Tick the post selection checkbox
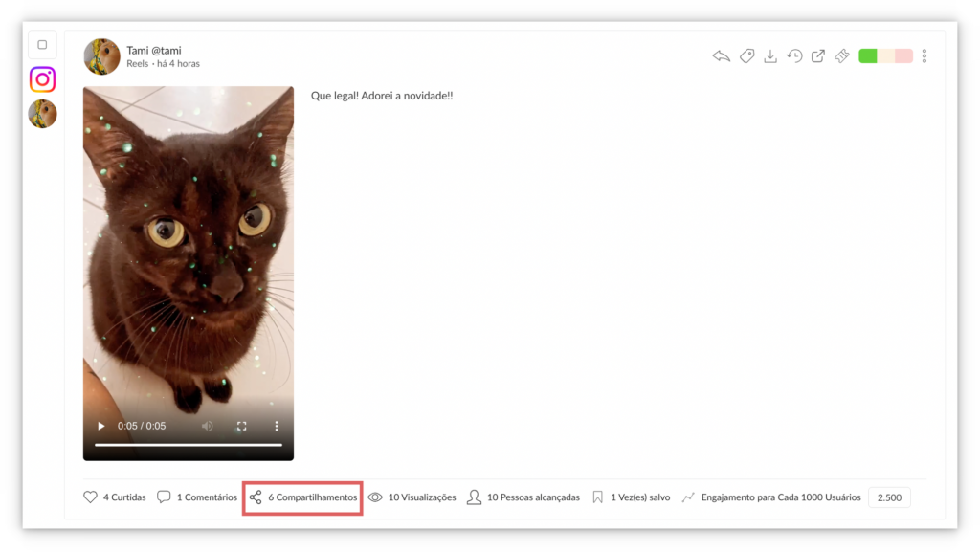Image resolution: width=980 pixels, height=552 pixels. (x=42, y=45)
